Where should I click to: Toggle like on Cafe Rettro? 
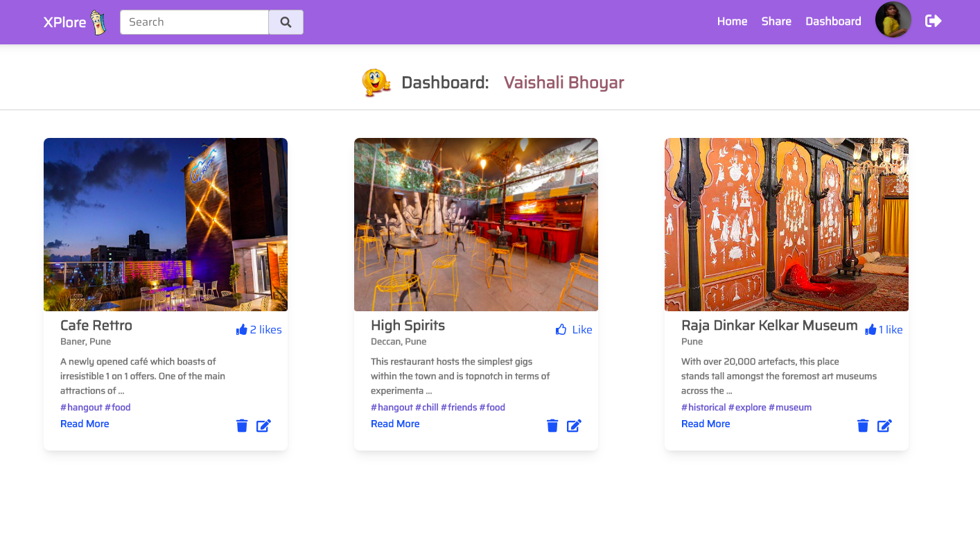pyautogui.click(x=259, y=329)
